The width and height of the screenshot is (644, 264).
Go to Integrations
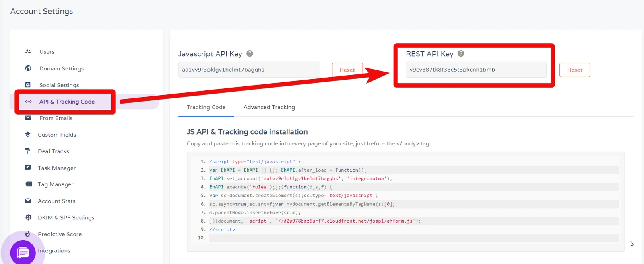click(54, 251)
